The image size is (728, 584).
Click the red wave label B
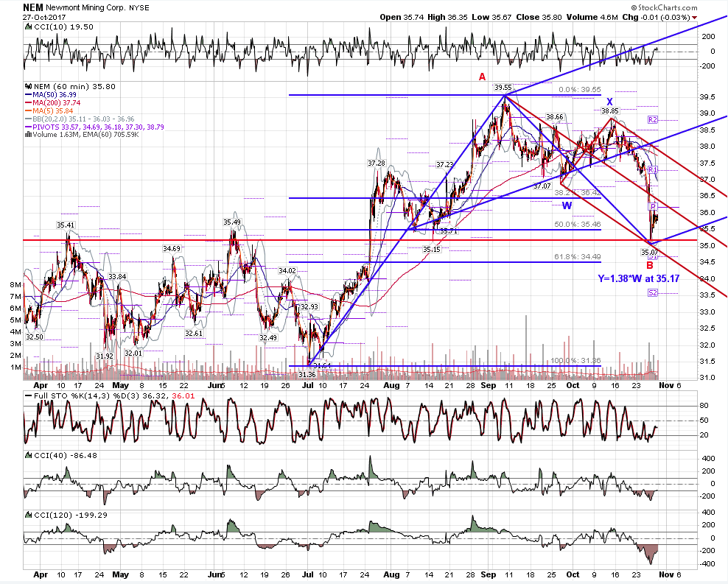click(650, 265)
